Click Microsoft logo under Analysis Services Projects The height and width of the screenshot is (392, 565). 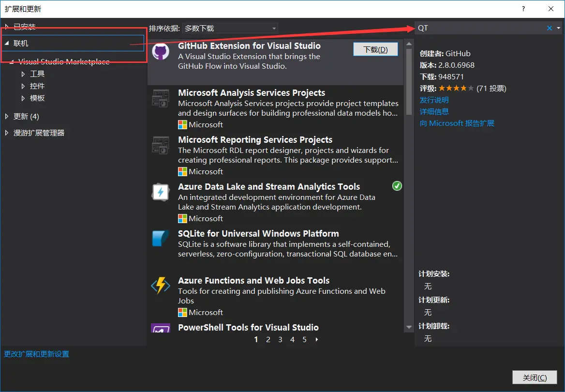[182, 125]
